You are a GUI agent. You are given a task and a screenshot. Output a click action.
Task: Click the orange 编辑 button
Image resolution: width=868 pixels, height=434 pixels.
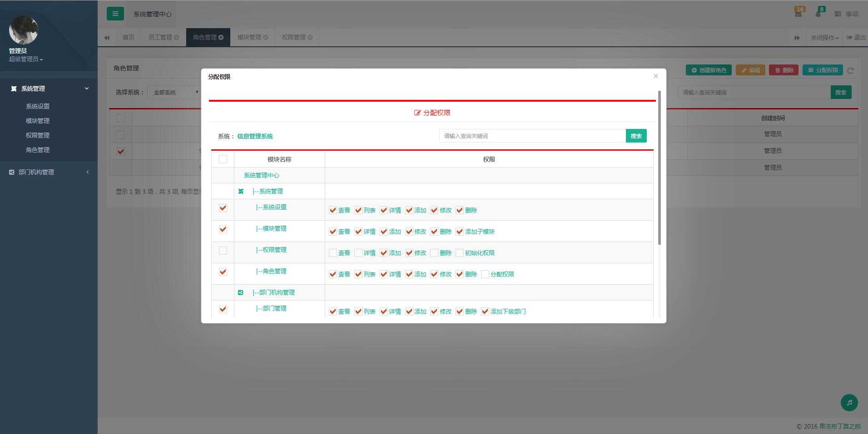750,70
